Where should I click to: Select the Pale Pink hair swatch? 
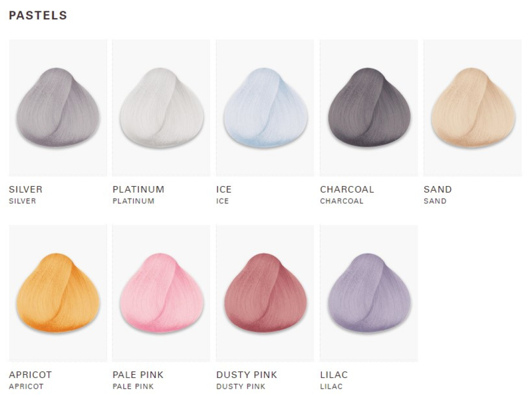(x=162, y=293)
